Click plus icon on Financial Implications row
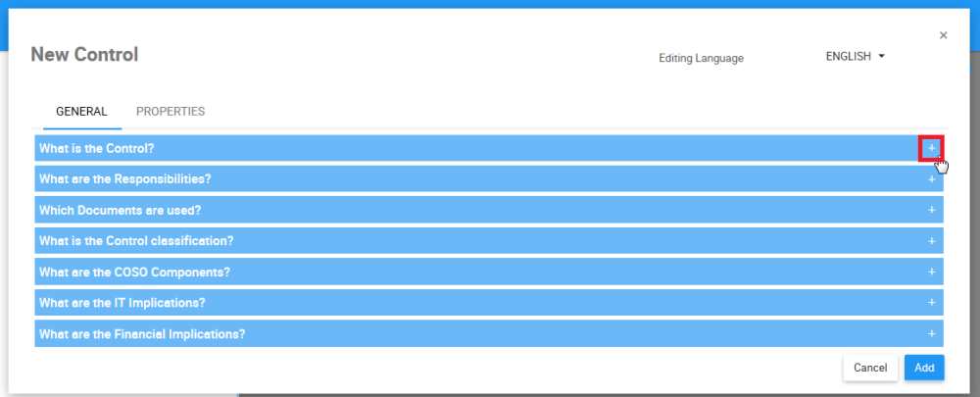The height and width of the screenshot is (397, 980). coord(931,333)
